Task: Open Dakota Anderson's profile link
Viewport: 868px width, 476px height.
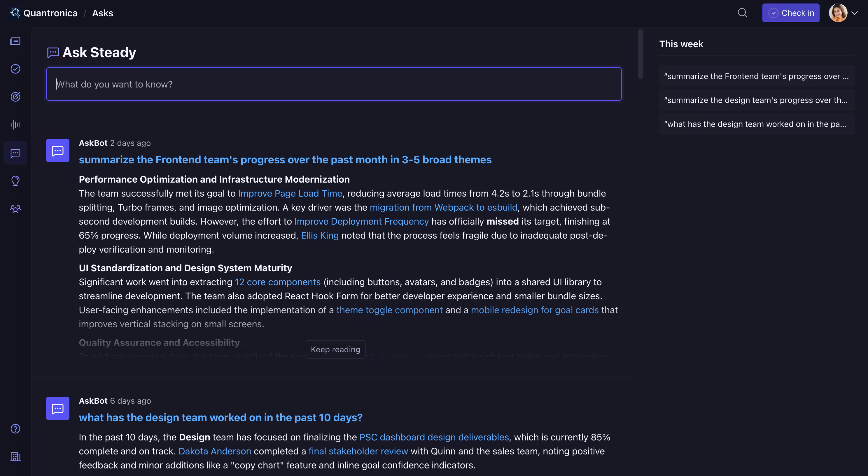Action: (x=215, y=451)
